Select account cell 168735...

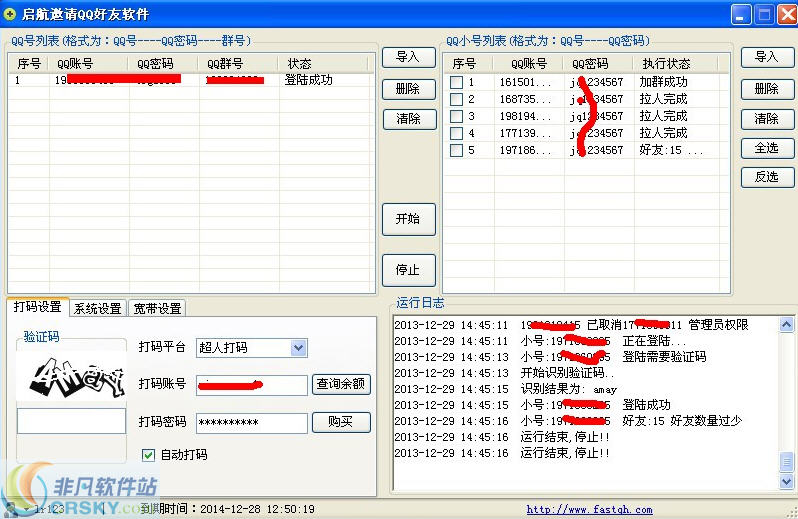pos(525,99)
